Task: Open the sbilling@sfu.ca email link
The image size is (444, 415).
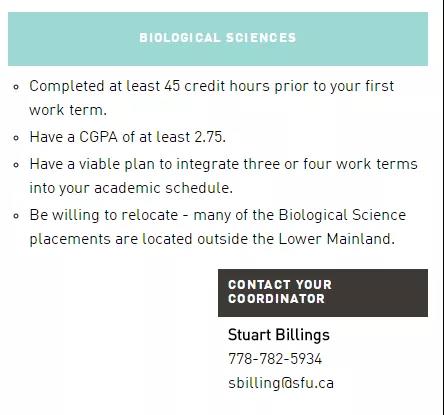Action: point(281,383)
